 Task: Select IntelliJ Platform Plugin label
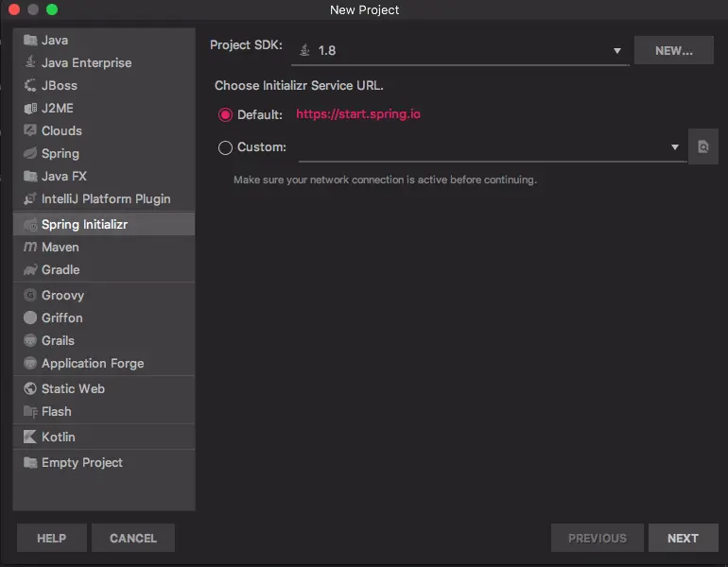pos(106,199)
